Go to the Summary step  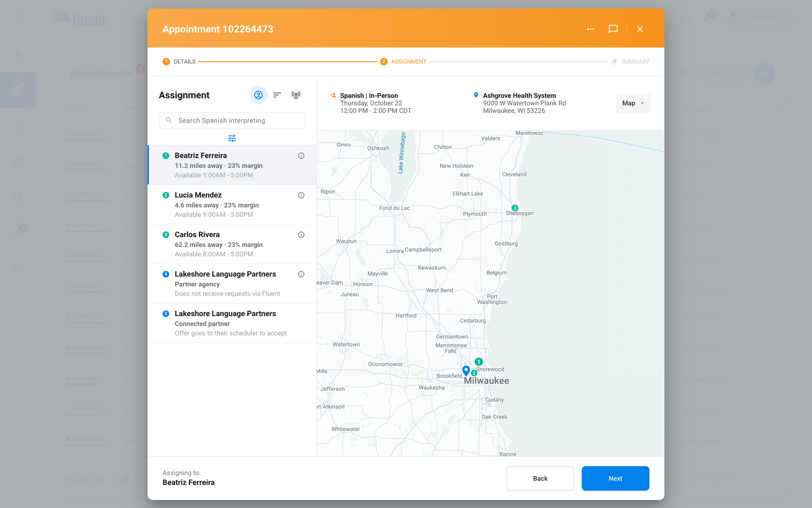pyautogui.click(x=630, y=62)
